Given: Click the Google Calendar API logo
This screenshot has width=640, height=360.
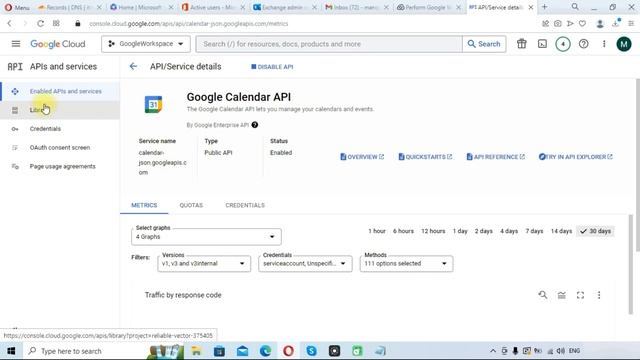Looking at the screenshot, I should 153,104.
